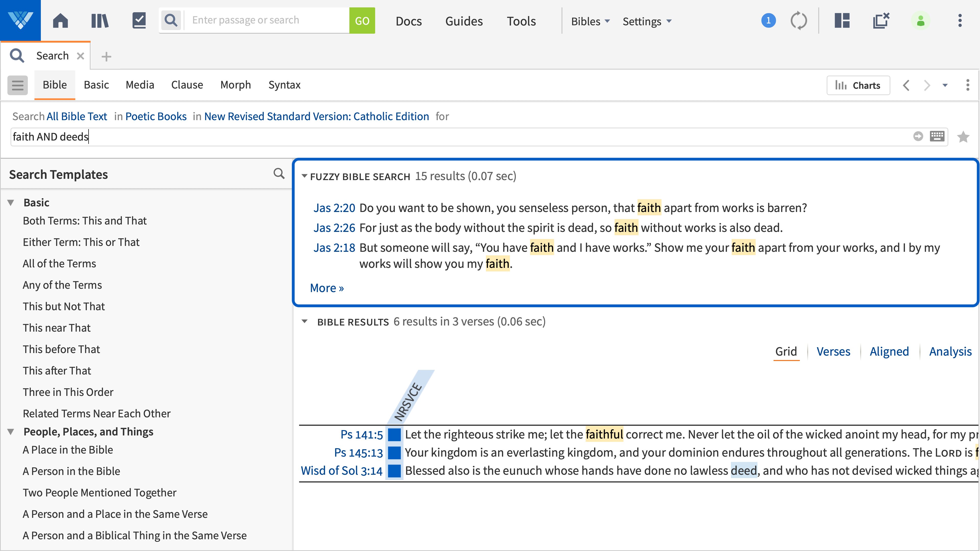Switch to the Clause search tab
This screenshot has width=980, height=551.
click(187, 85)
